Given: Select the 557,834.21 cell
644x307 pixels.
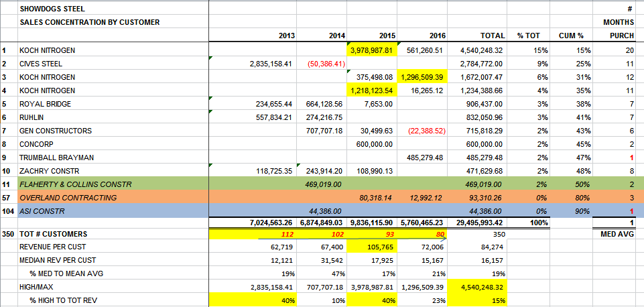Looking at the screenshot, I should point(252,117).
